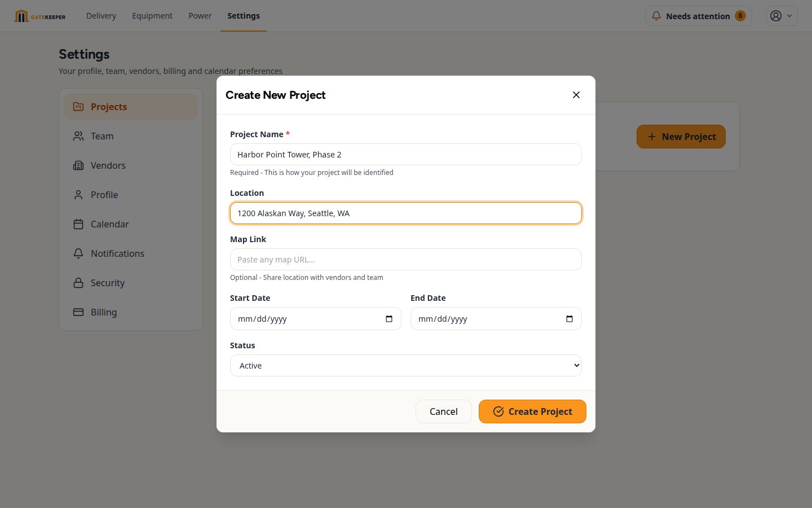This screenshot has height=508, width=812.
Task: Click the Profile person icon
Action: (78, 195)
